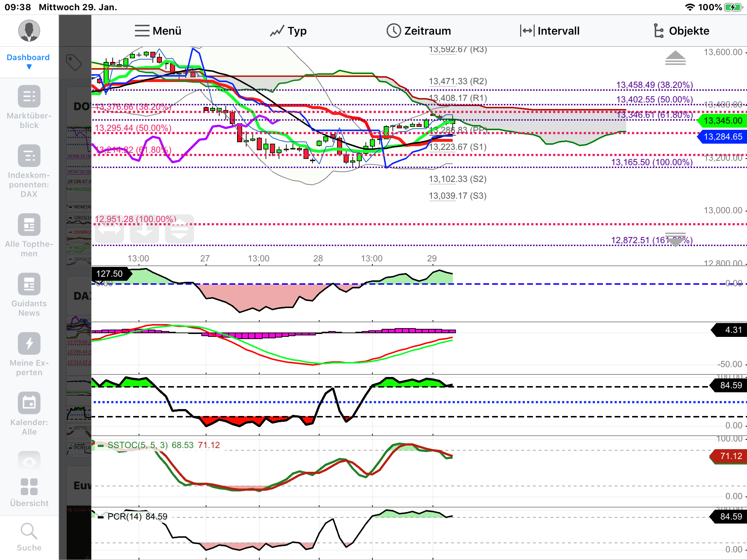The height and width of the screenshot is (560, 747).
Task: Open the Übersicht grid view
Action: (29, 487)
